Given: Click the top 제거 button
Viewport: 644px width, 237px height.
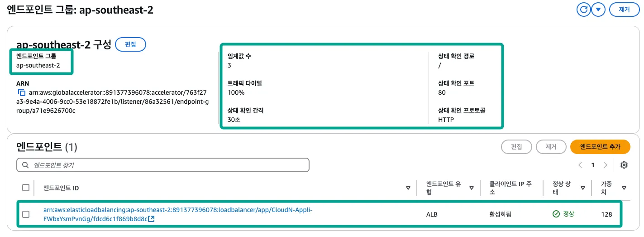Looking at the screenshot, I should tap(624, 10).
